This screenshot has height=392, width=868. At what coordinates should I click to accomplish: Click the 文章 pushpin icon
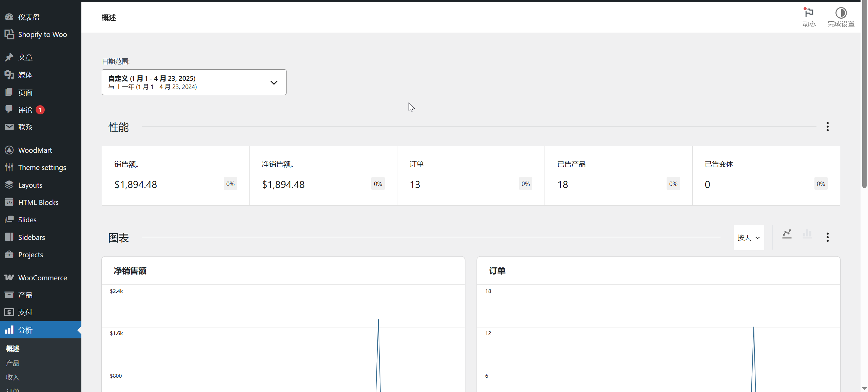click(x=9, y=57)
